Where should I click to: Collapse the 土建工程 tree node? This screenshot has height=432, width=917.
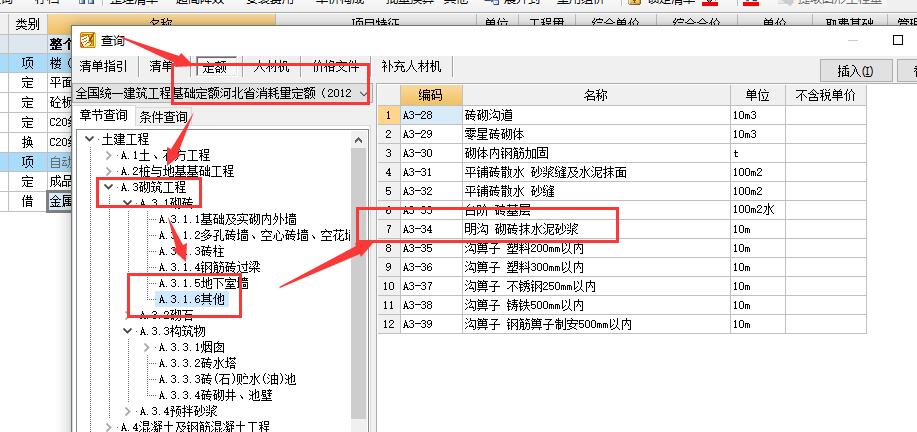click(x=89, y=139)
